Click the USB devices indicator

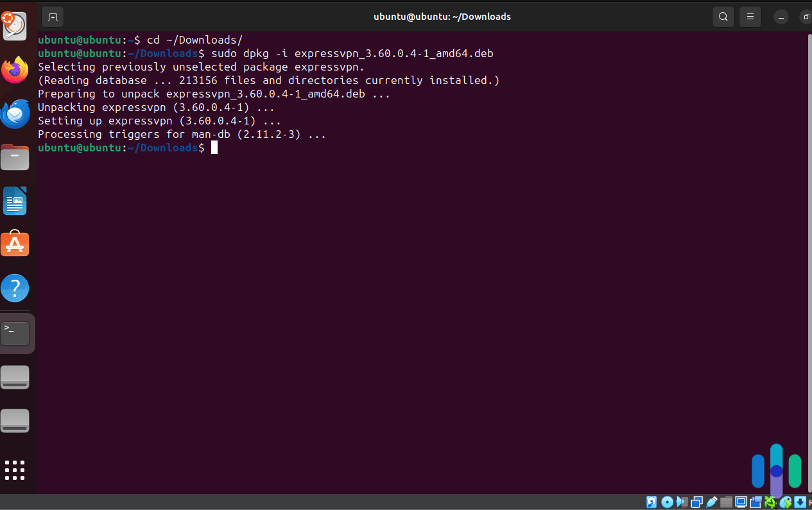[x=711, y=502]
